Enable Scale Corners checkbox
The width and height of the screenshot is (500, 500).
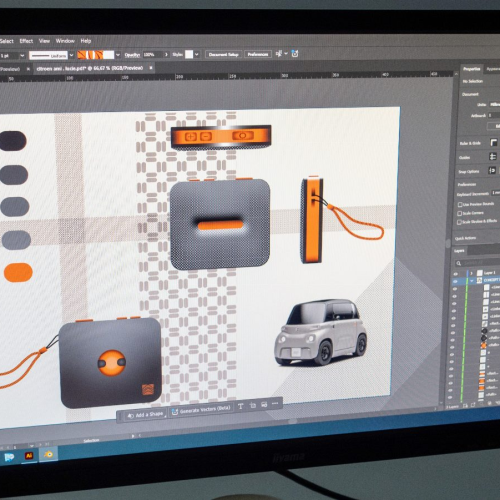[x=460, y=213]
